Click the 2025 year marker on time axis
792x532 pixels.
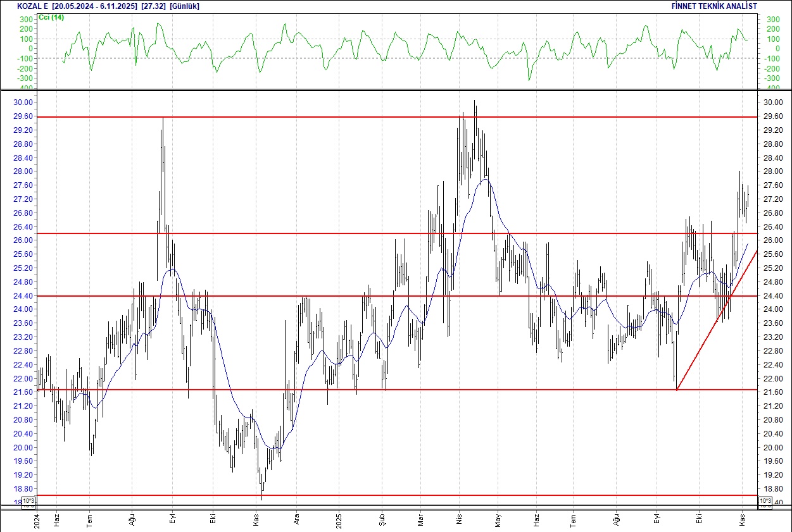(338, 517)
